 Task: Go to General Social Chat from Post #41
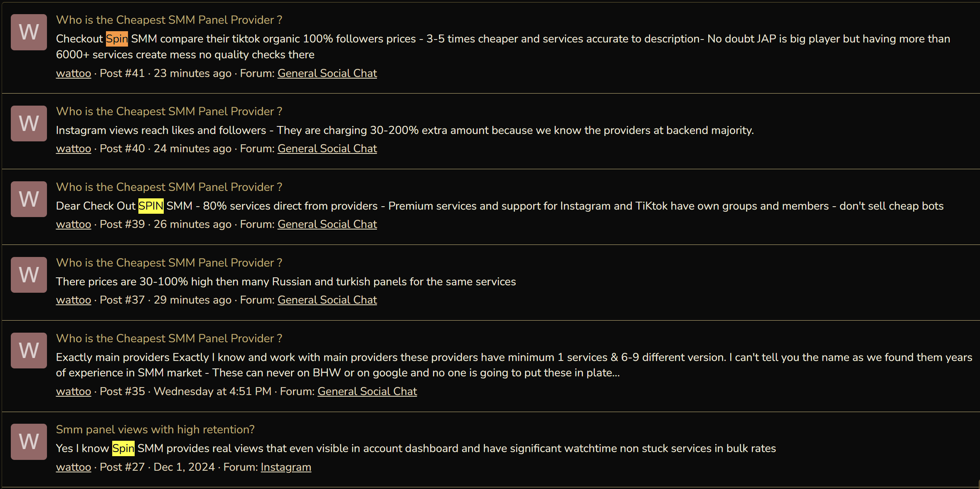pos(327,73)
